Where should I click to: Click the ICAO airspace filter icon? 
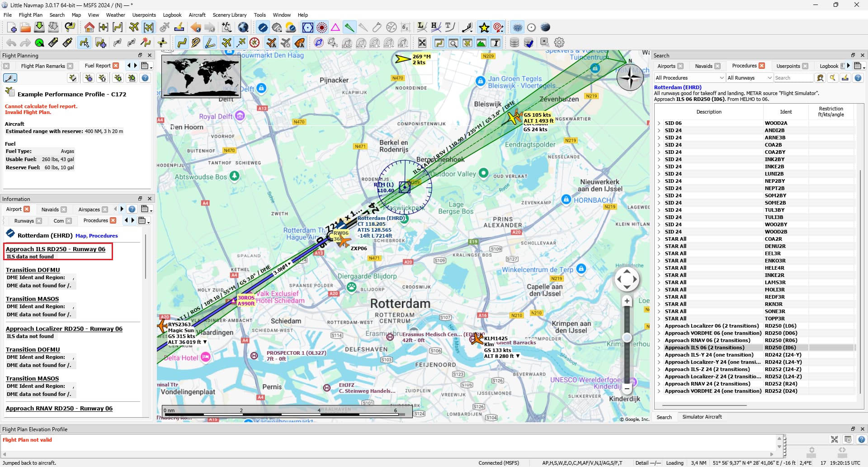(347, 43)
